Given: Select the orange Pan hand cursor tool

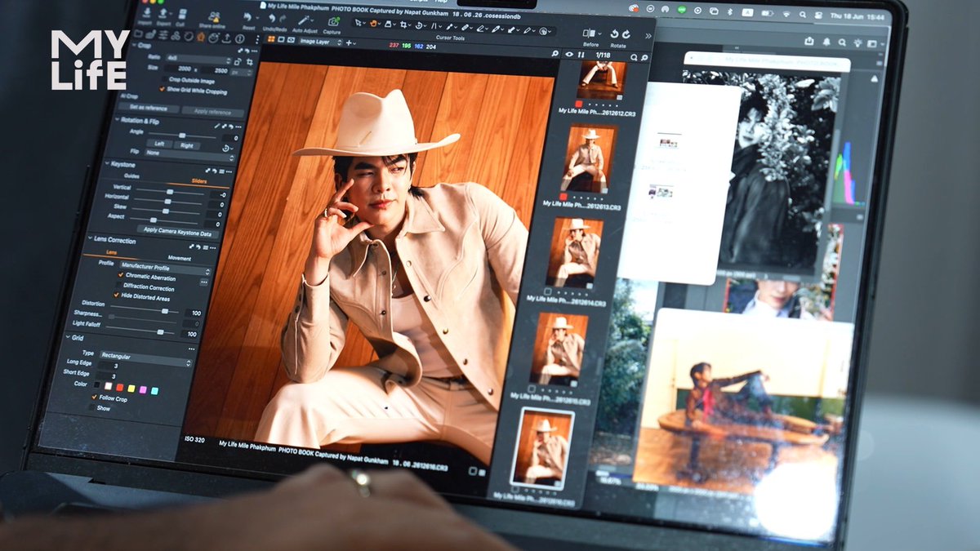Looking at the screenshot, I should click(373, 23).
